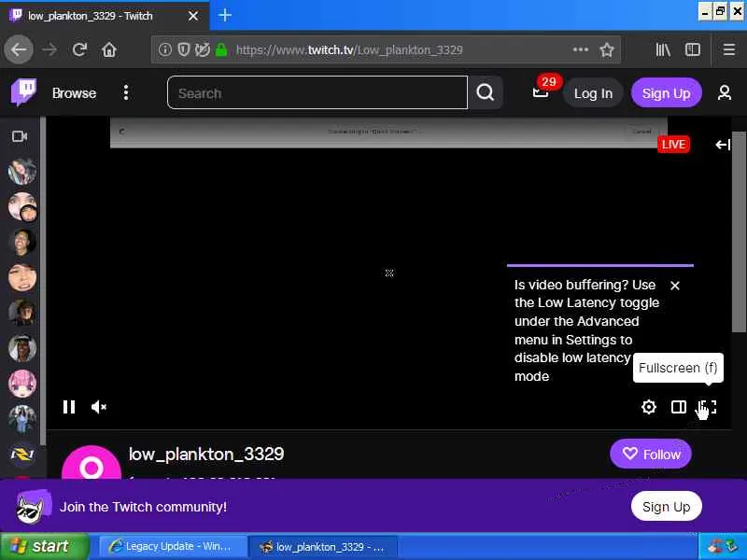The height and width of the screenshot is (560, 747).
Task: Dismiss the video buffering tip
Action: [x=674, y=286]
